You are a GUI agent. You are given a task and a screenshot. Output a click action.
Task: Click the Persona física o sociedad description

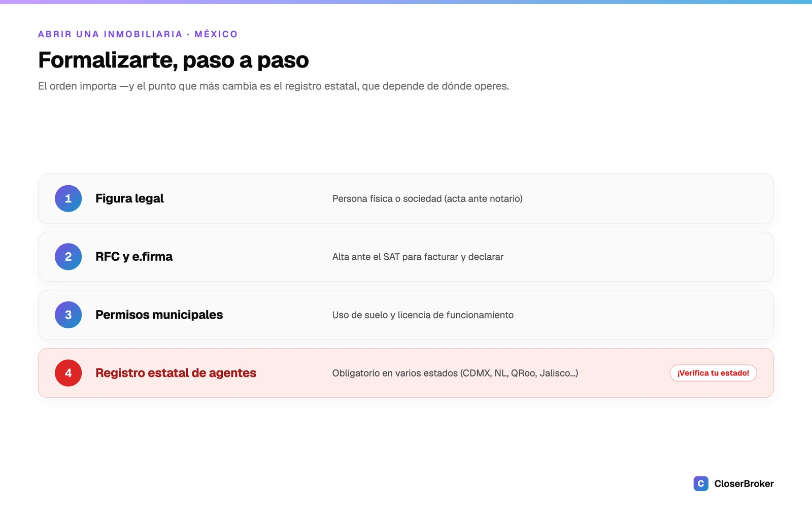click(x=427, y=199)
